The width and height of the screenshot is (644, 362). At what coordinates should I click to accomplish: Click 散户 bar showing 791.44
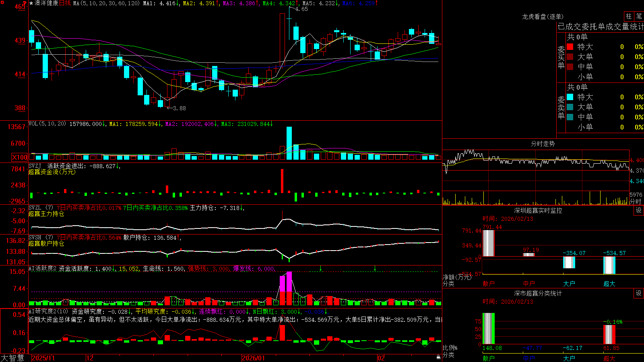click(489, 243)
